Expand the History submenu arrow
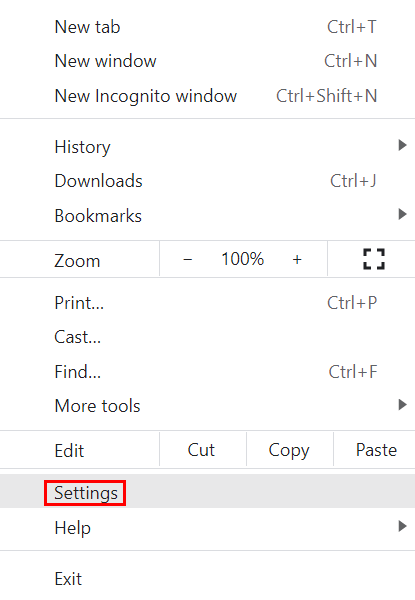 (x=402, y=145)
